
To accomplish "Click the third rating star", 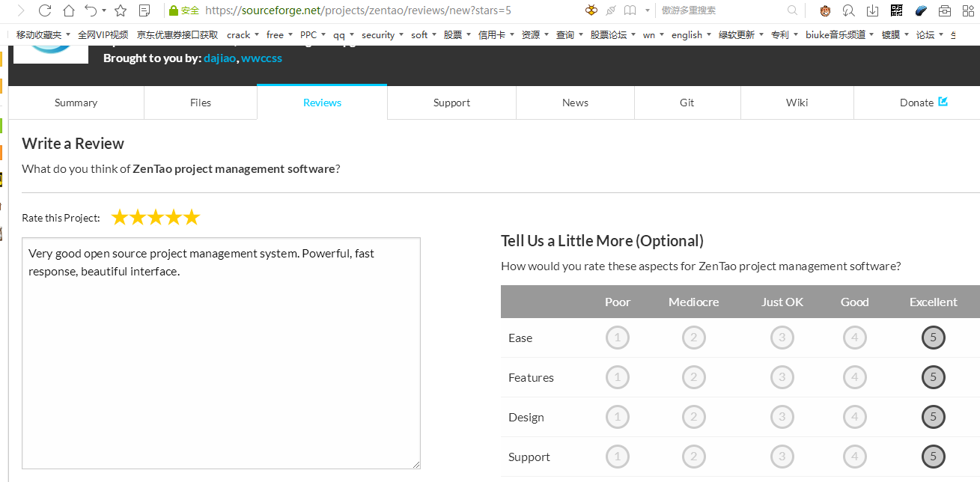I will [156, 217].
